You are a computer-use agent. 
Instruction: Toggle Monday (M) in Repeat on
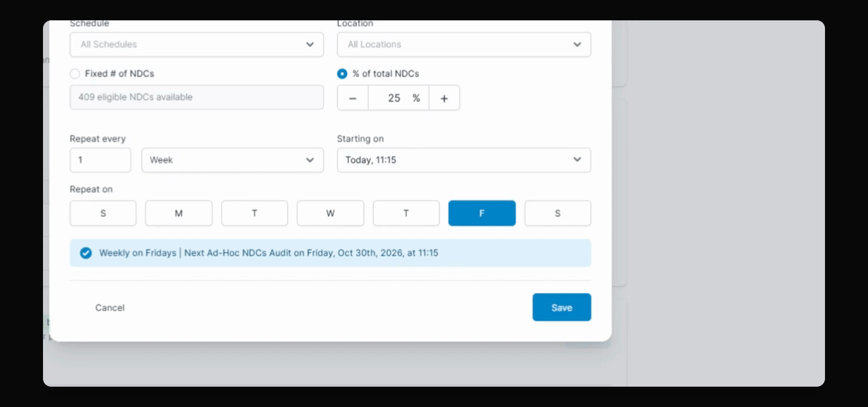(179, 213)
